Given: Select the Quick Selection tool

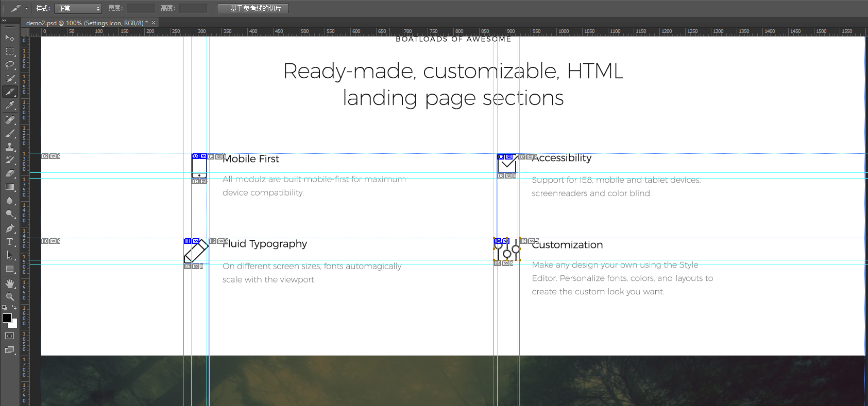Looking at the screenshot, I should click(10, 78).
